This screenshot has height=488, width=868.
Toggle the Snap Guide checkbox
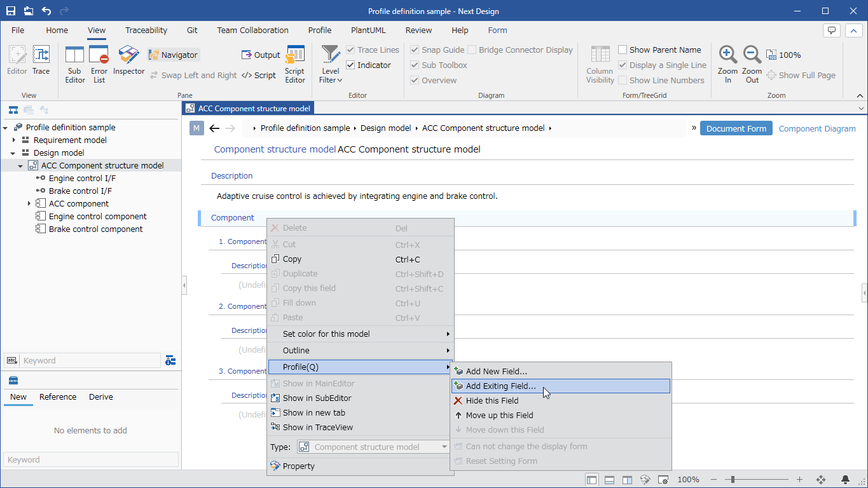point(415,50)
